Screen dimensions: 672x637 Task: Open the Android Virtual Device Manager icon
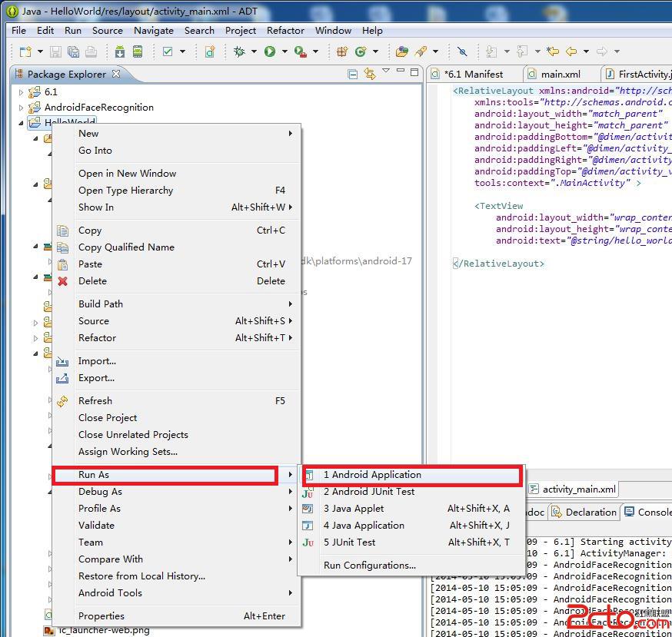(138, 51)
